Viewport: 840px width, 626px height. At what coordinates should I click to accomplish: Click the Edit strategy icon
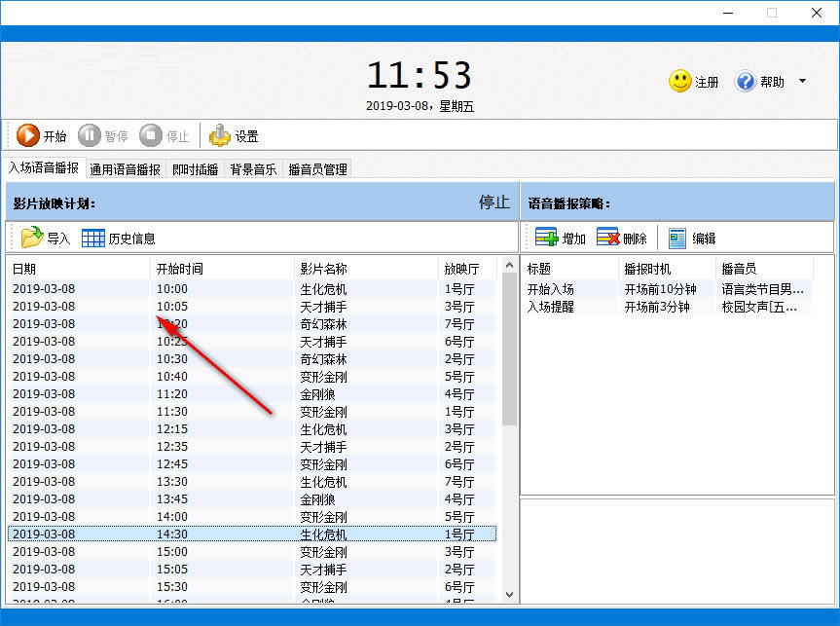677,238
